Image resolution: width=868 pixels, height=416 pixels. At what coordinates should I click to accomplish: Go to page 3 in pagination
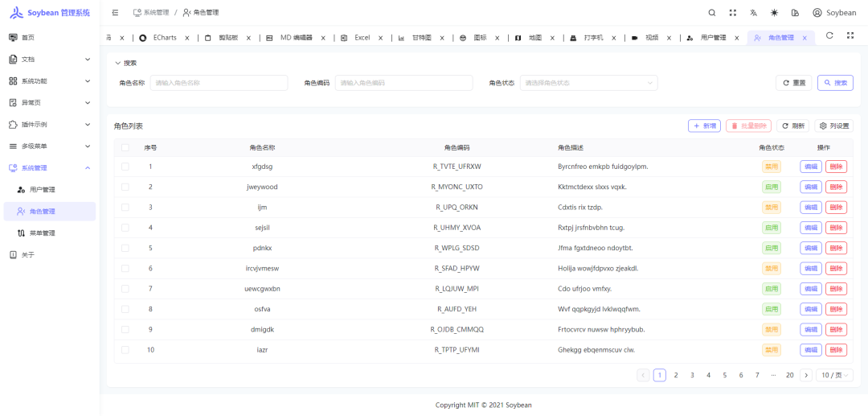692,375
